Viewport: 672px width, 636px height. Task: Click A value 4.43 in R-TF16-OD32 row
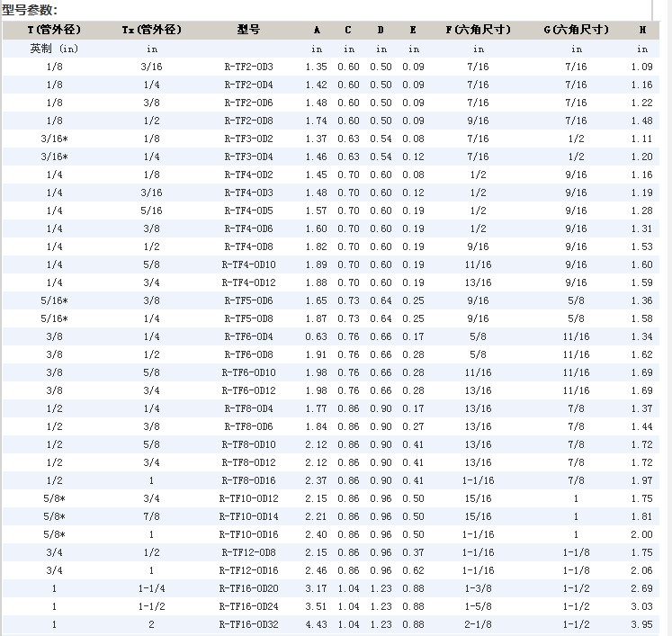click(317, 625)
